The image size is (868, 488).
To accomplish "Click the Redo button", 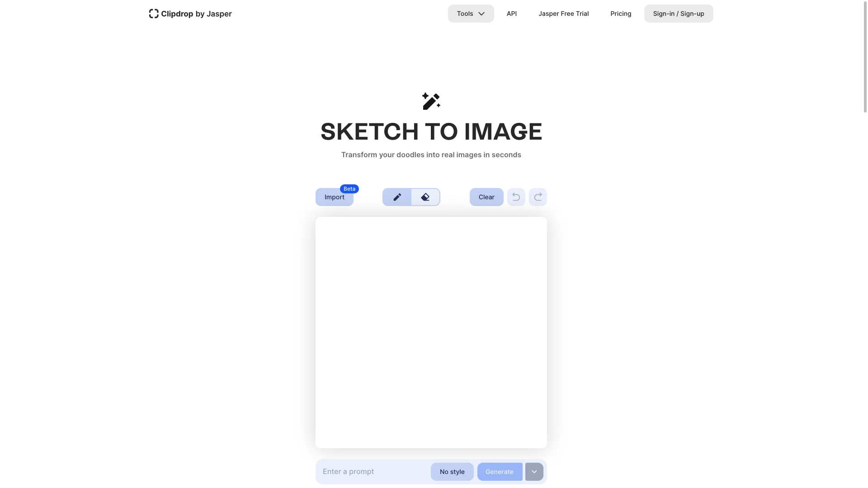I will click(x=538, y=197).
